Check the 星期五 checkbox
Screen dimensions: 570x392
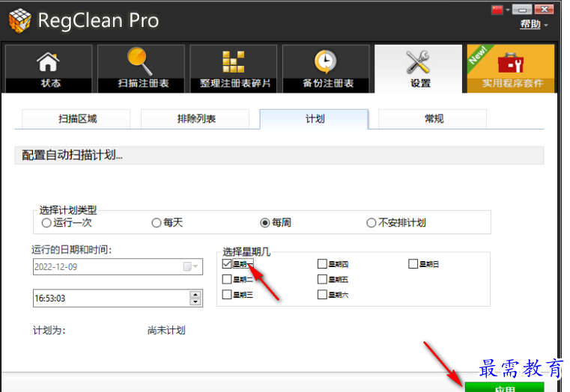(x=322, y=279)
